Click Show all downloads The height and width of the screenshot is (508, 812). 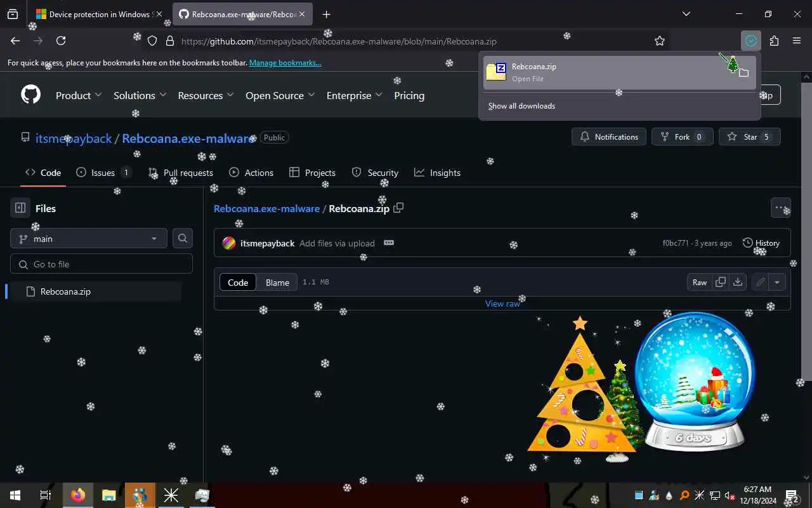tap(521, 106)
